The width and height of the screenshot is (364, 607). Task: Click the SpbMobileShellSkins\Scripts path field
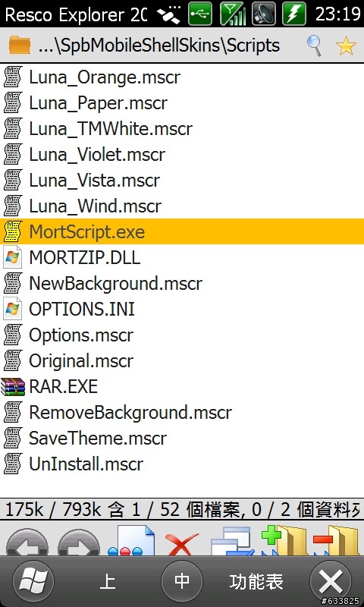tap(159, 46)
